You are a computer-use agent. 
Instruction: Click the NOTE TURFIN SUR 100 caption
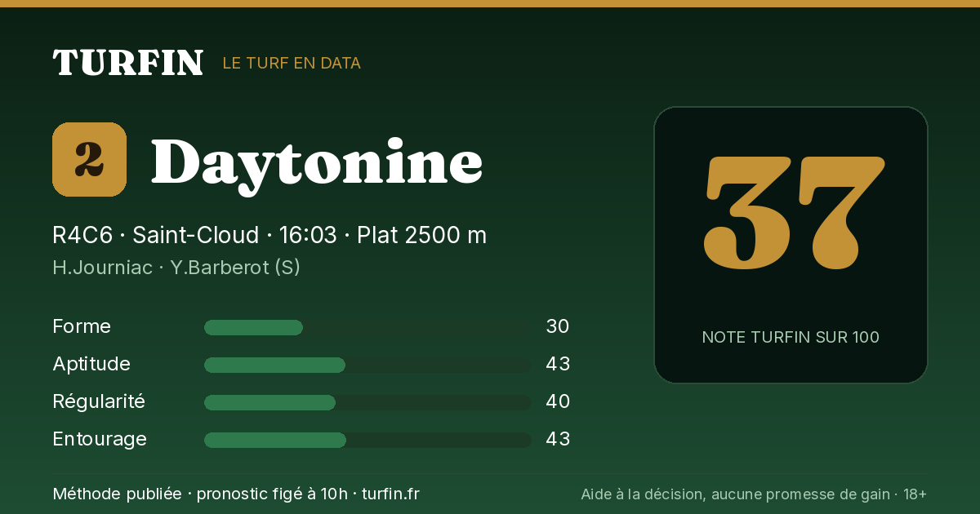(x=791, y=337)
